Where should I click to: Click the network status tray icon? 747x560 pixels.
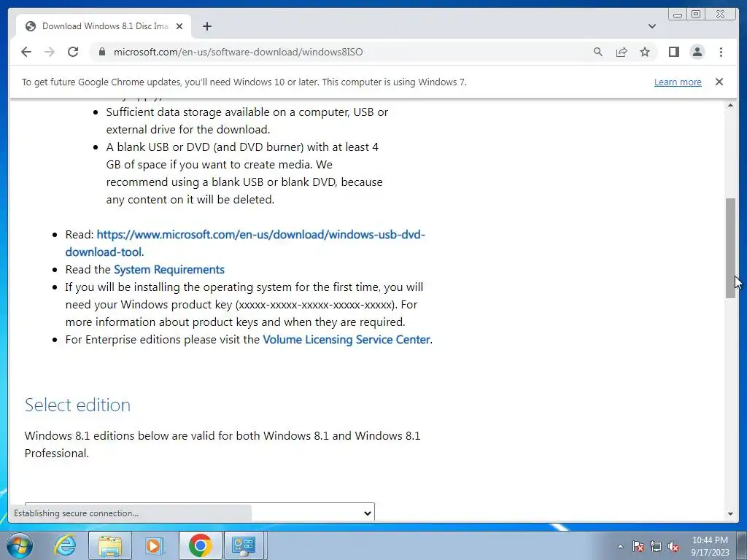click(x=656, y=546)
